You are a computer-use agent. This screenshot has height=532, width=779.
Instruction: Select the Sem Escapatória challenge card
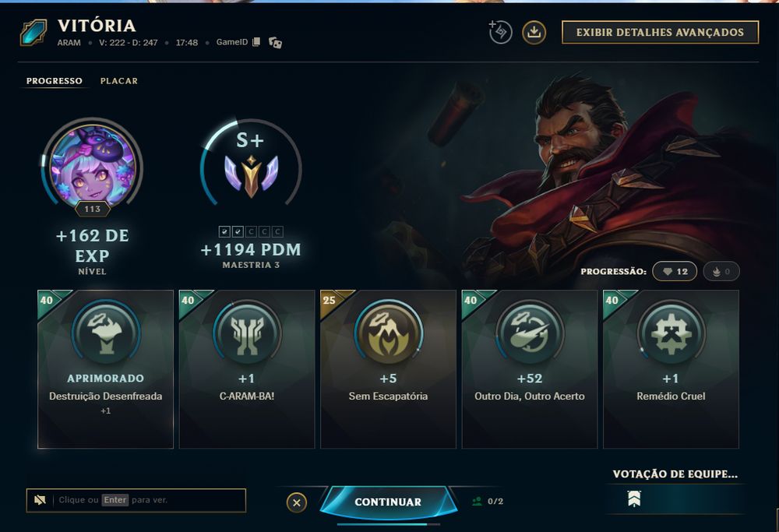[x=388, y=369]
